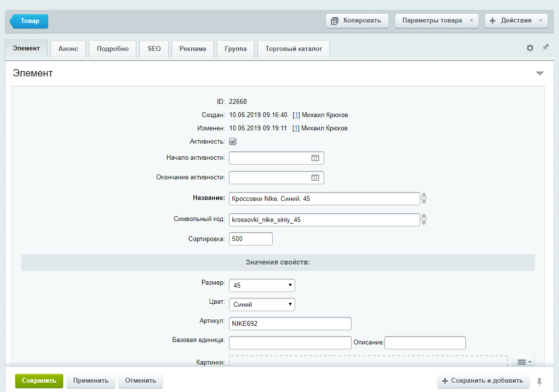Open the Размер dropdown
Image resolution: width=559 pixels, height=392 pixels.
click(x=262, y=285)
